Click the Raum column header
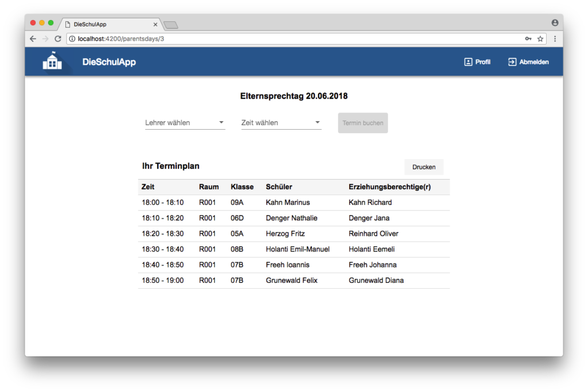Image resolution: width=588 pixels, height=392 pixels. pyautogui.click(x=209, y=187)
